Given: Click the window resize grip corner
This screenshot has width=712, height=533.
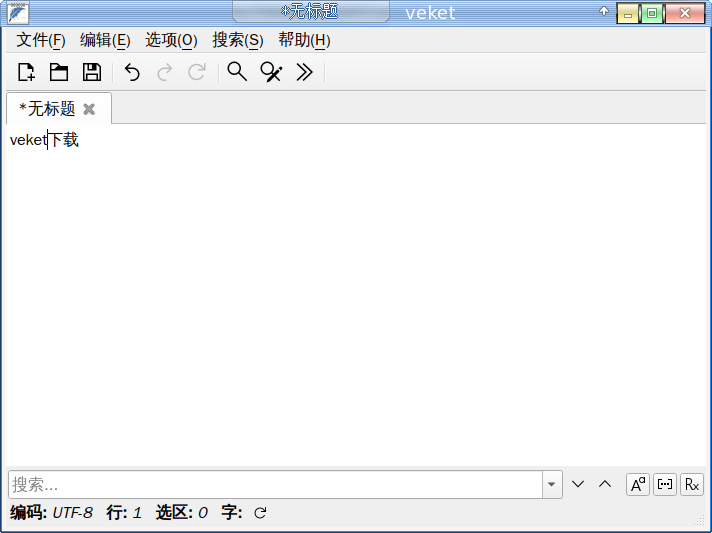Looking at the screenshot, I should pyautogui.click(x=700, y=520).
